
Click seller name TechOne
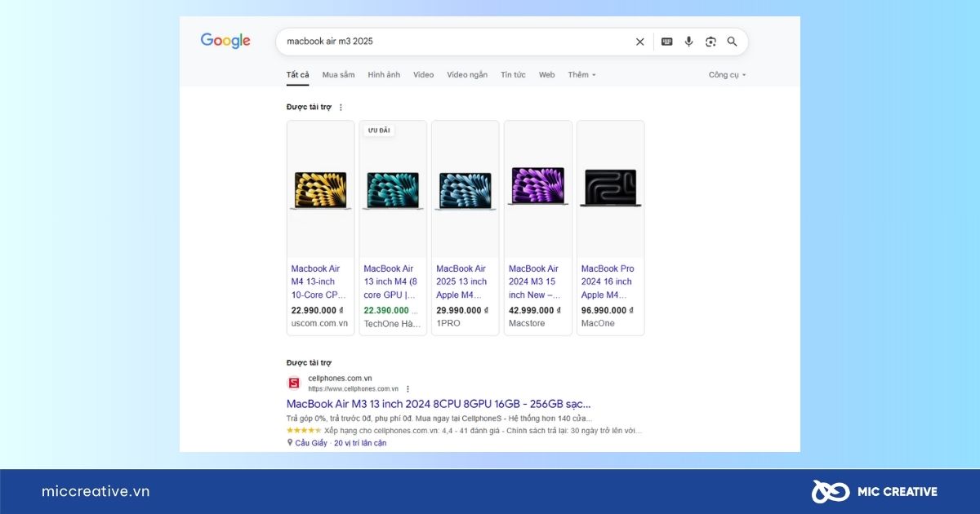392,324
